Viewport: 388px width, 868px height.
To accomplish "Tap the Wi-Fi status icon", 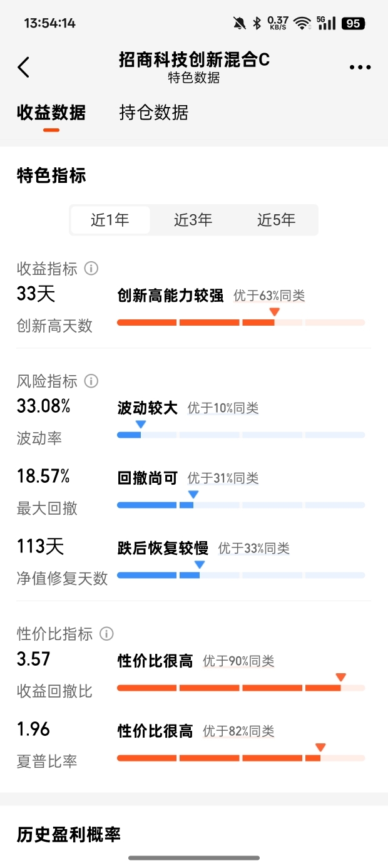I will 303,24.
